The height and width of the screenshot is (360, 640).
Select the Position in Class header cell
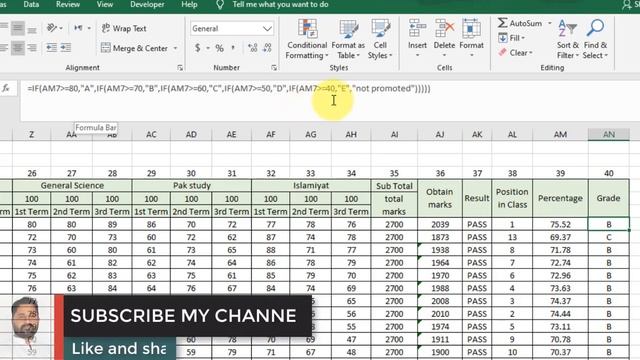[x=512, y=198]
